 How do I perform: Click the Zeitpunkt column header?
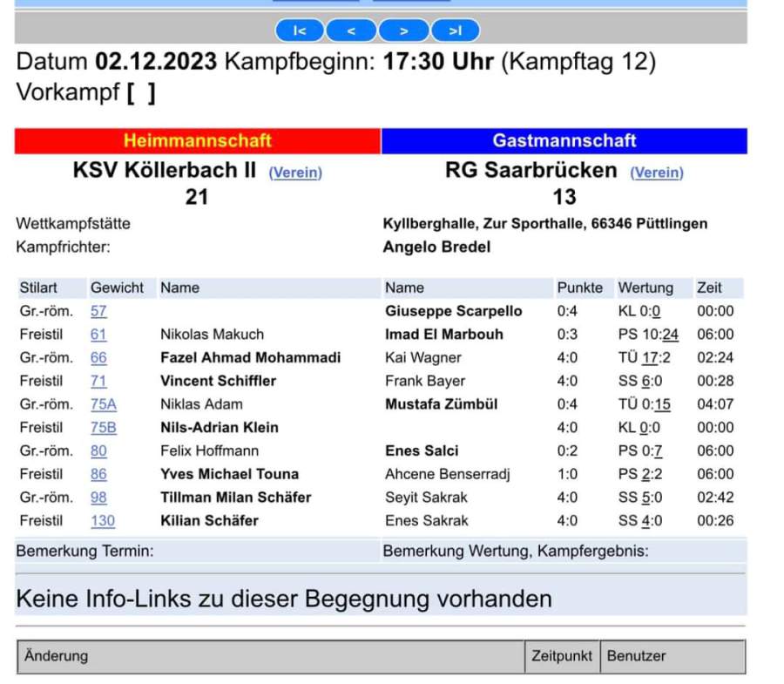(x=562, y=656)
